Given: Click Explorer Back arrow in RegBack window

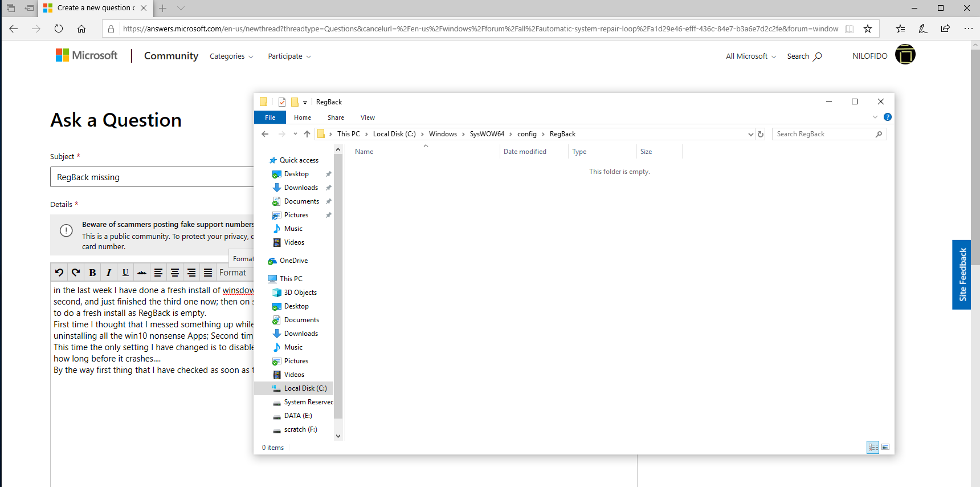Looking at the screenshot, I should (x=265, y=134).
